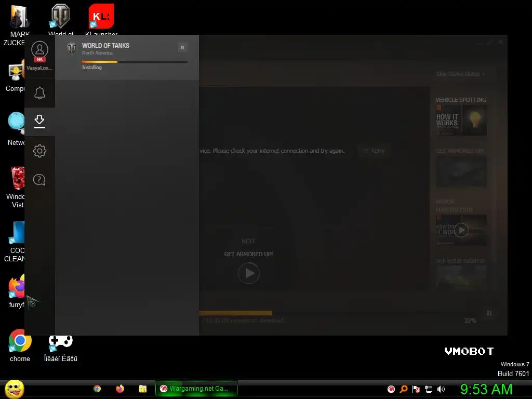Click the Retry button
The height and width of the screenshot is (399, 532).
pos(374,151)
